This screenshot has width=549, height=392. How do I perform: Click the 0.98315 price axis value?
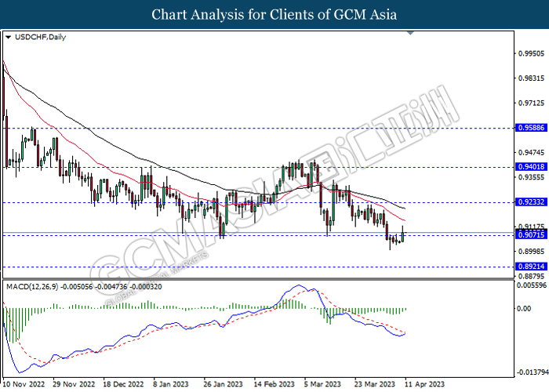531,78
